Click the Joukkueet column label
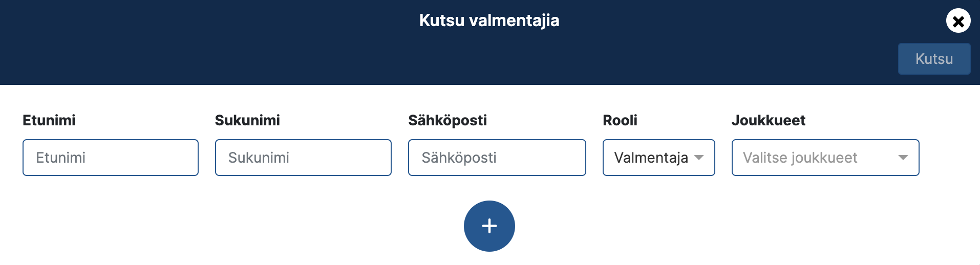Viewport: 980px width, 265px height. (769, 120)
